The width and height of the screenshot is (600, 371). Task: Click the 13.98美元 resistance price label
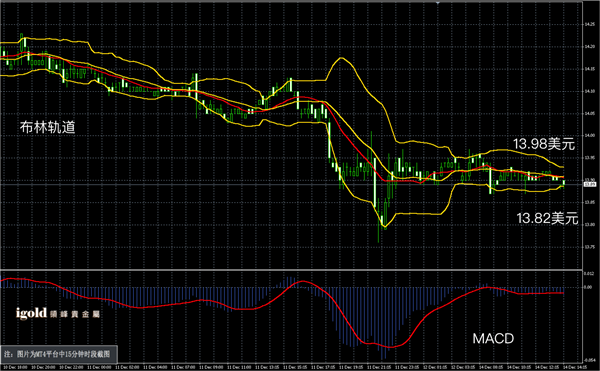(543, 144)
